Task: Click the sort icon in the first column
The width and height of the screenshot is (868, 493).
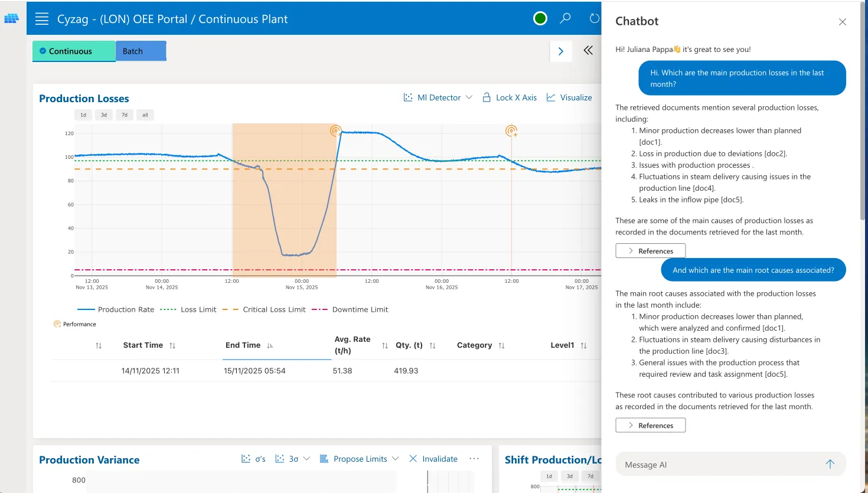Action: [x=99, y=346]
